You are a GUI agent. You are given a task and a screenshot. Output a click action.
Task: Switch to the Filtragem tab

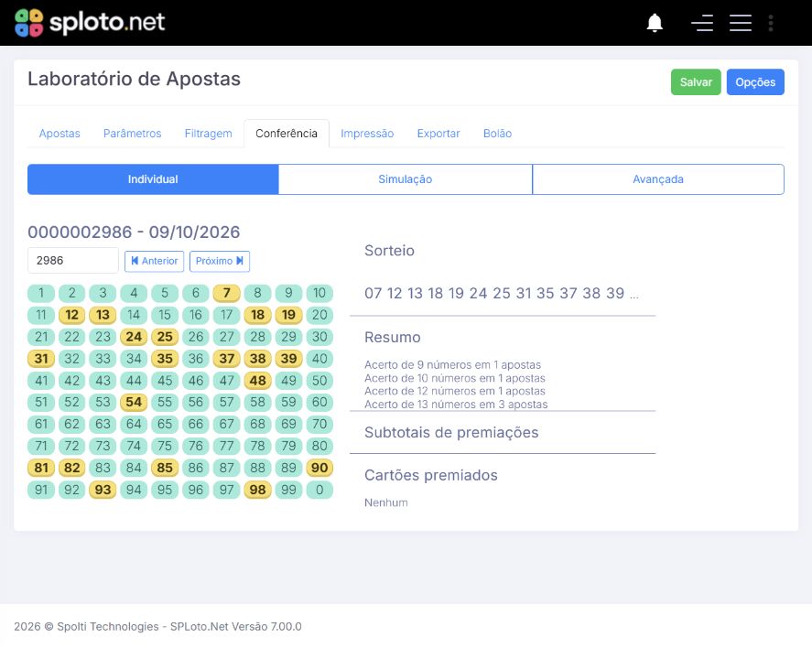[208, 134]
